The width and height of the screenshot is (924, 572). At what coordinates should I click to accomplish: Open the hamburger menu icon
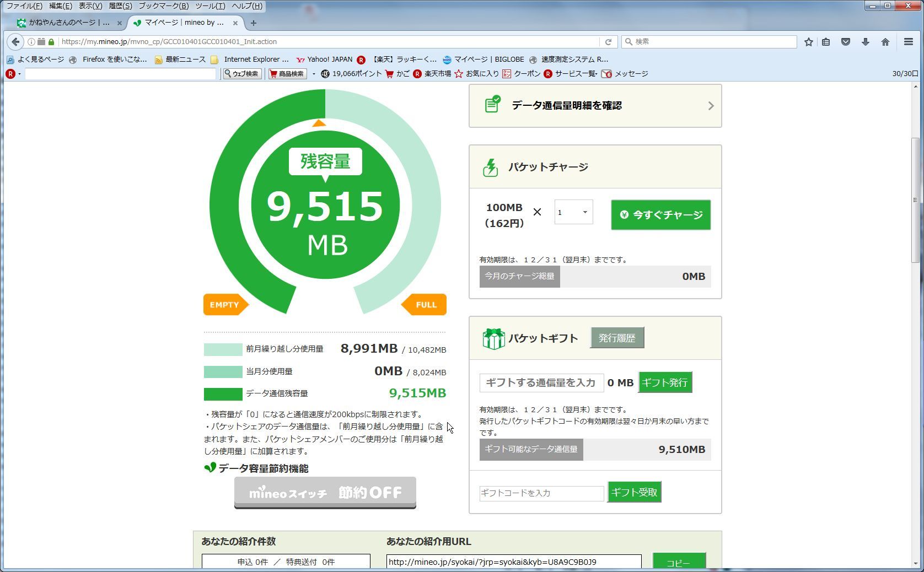click(x=908, y=42)
